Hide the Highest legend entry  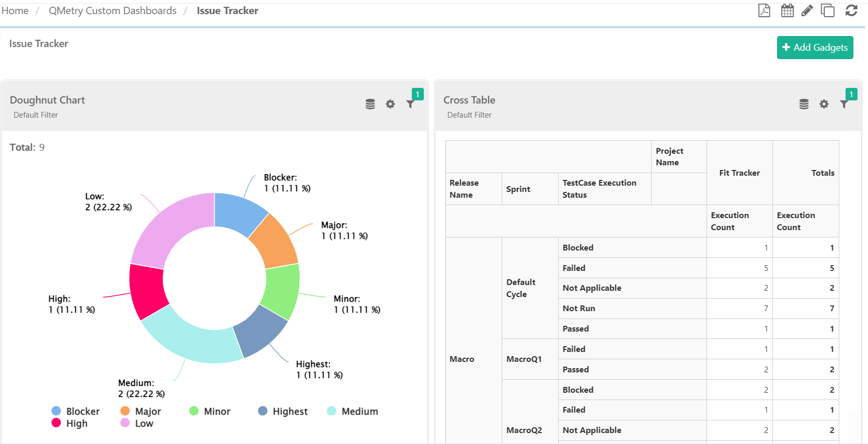[x=283, y=412]
